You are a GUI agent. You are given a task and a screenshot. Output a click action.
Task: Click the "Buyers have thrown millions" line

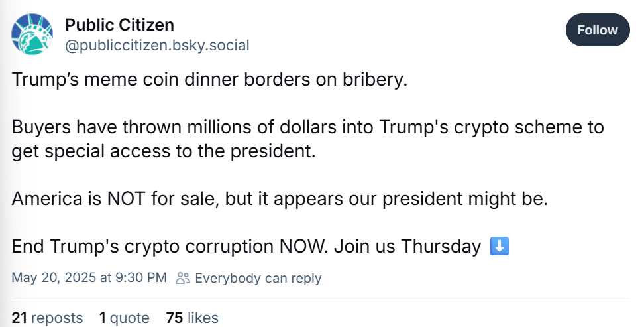click(x=307, y=127)
